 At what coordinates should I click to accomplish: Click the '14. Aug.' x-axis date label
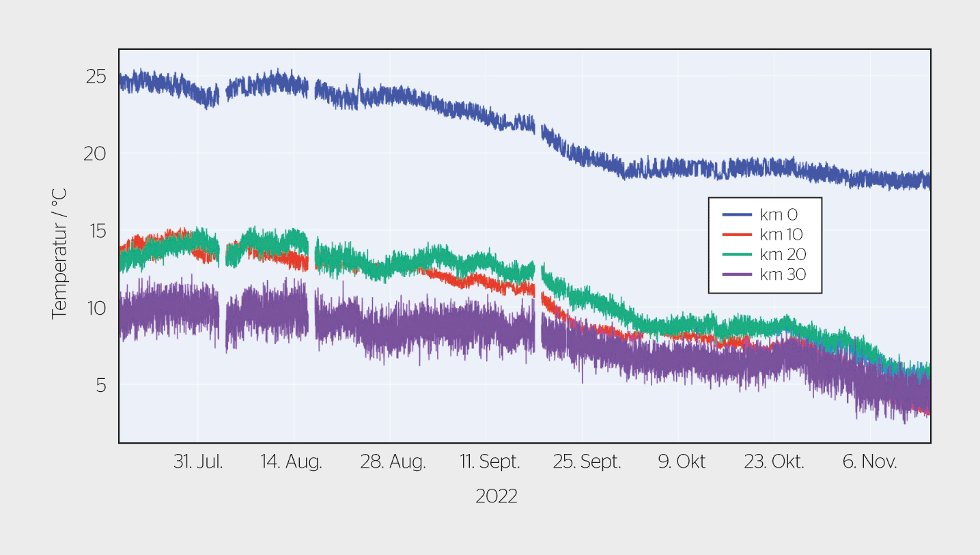[x=292, y=462]
